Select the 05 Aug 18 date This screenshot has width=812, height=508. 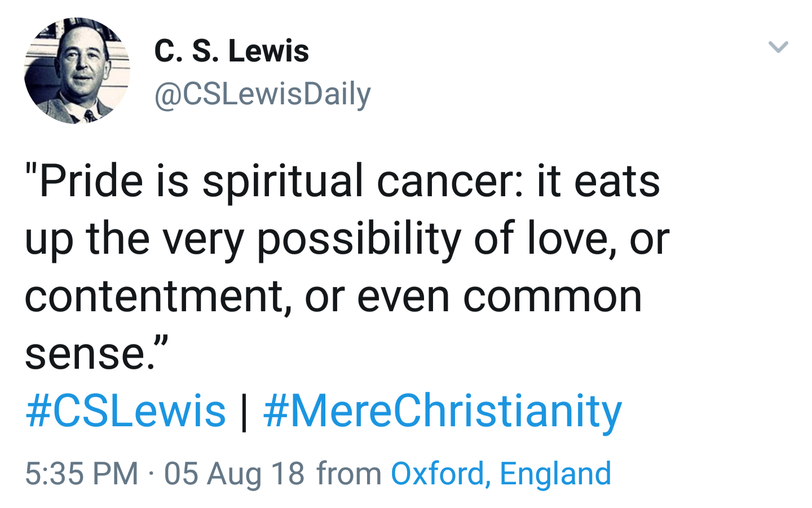(234, 473)
